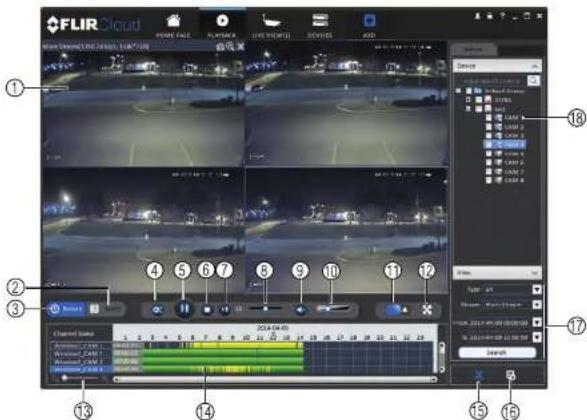Screen dimensions: 587x420
Task: Click the vertical scrollbar beside the timeline
Action: (x=442, y=357)
